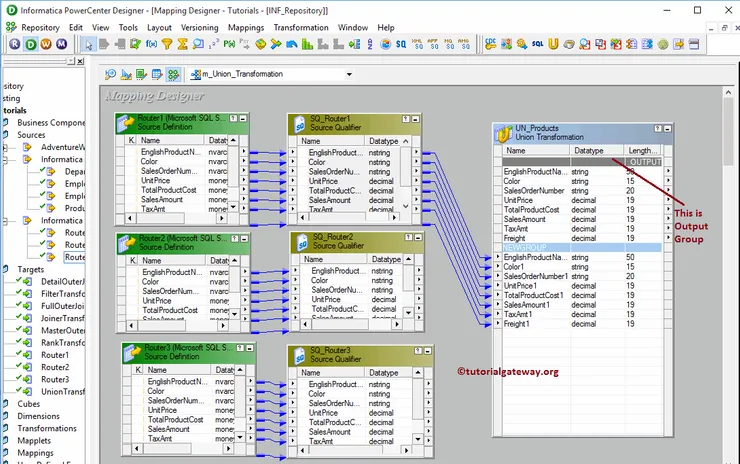Image resolution: width=740 pixels, height=464 pixels.
Task: Click the table grid icon in workspace toolbar
Action: [x=157, y=74]
